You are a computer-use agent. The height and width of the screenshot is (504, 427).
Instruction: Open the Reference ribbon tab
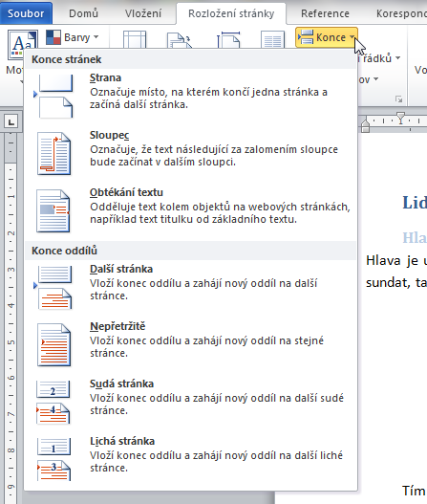point(325,13)
